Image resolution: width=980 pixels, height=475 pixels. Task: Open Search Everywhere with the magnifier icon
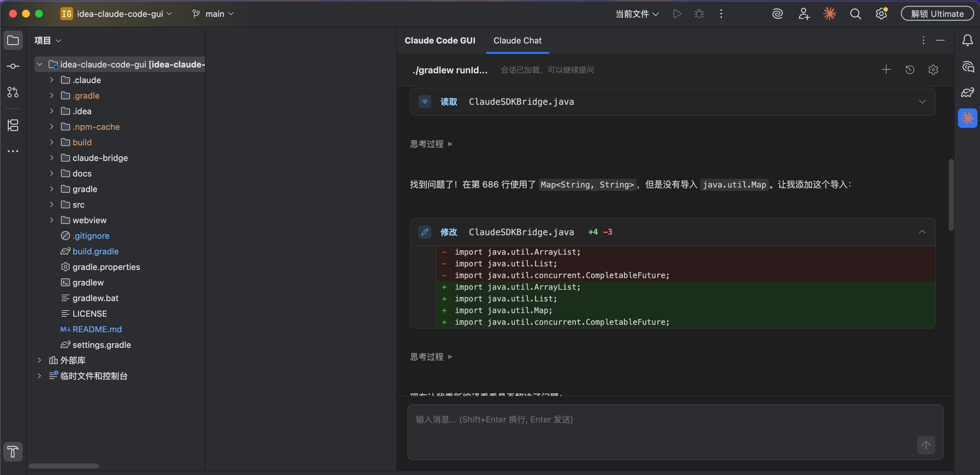click(855, 14)
